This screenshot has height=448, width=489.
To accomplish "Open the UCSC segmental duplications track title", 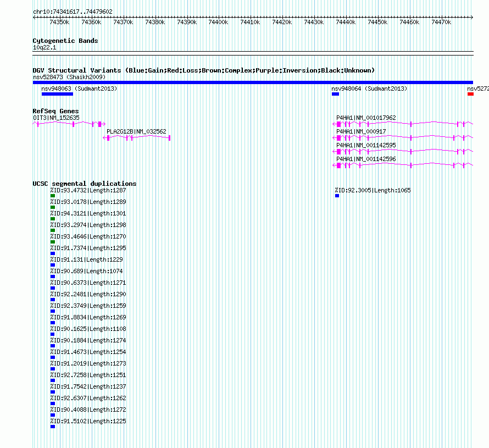I will pos(85,184).
